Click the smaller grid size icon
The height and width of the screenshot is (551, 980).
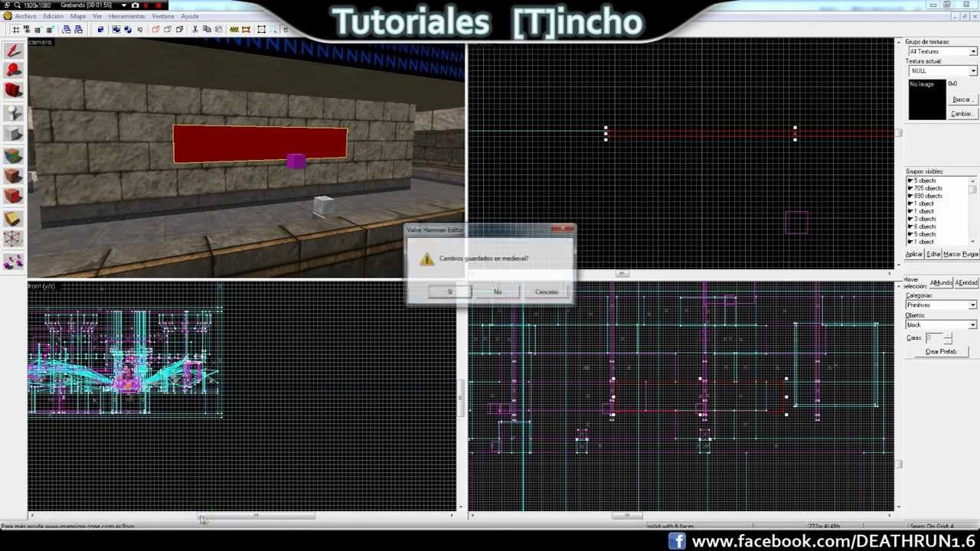(37, 30)
